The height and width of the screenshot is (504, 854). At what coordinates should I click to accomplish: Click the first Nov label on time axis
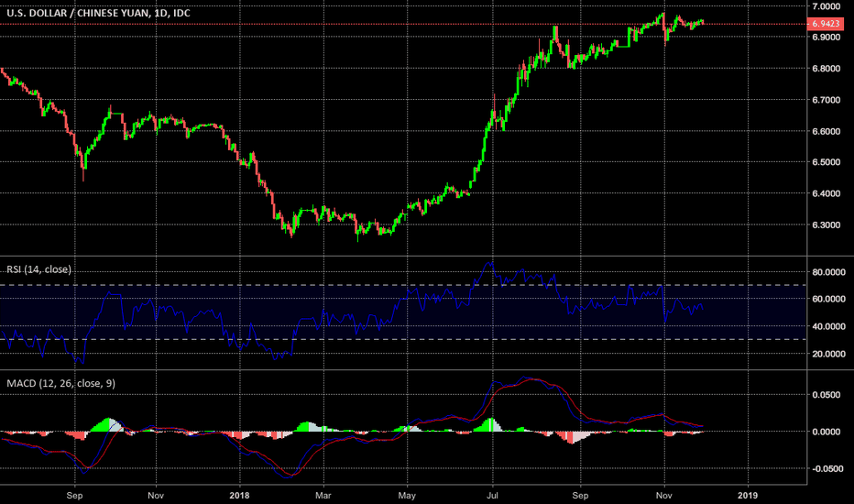pos(156,495)
